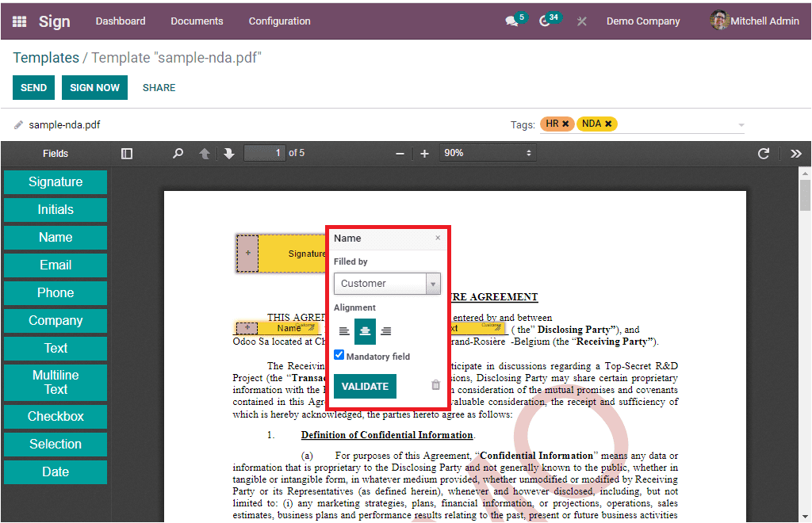The width and height of the screenshot is (812, 523).
Task: Select the Company field type
Action: (x=56, y=321)
